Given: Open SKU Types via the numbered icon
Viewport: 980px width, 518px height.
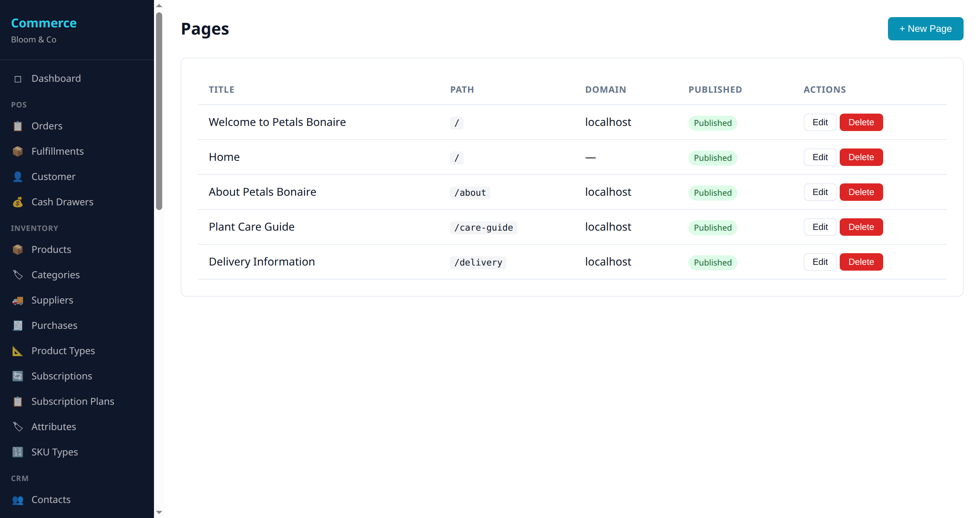Looking at the screenshot, I should (x=17, y=452).
